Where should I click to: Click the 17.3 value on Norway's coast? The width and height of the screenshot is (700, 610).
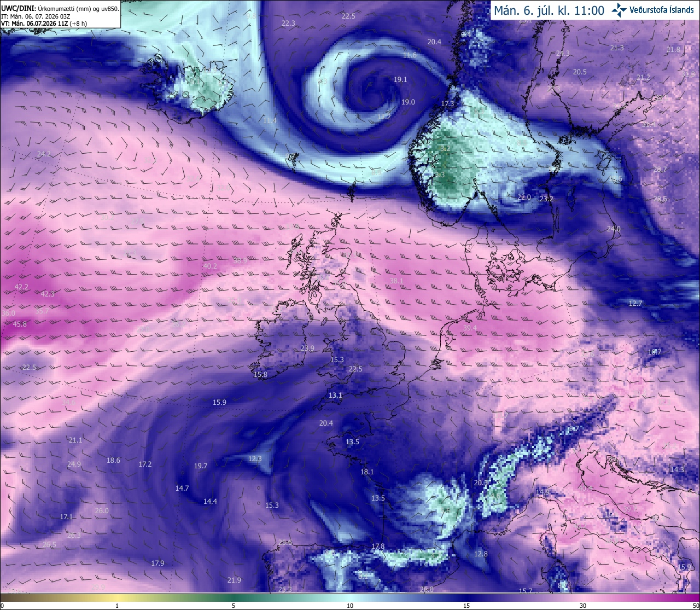click(x=447, y=104)
